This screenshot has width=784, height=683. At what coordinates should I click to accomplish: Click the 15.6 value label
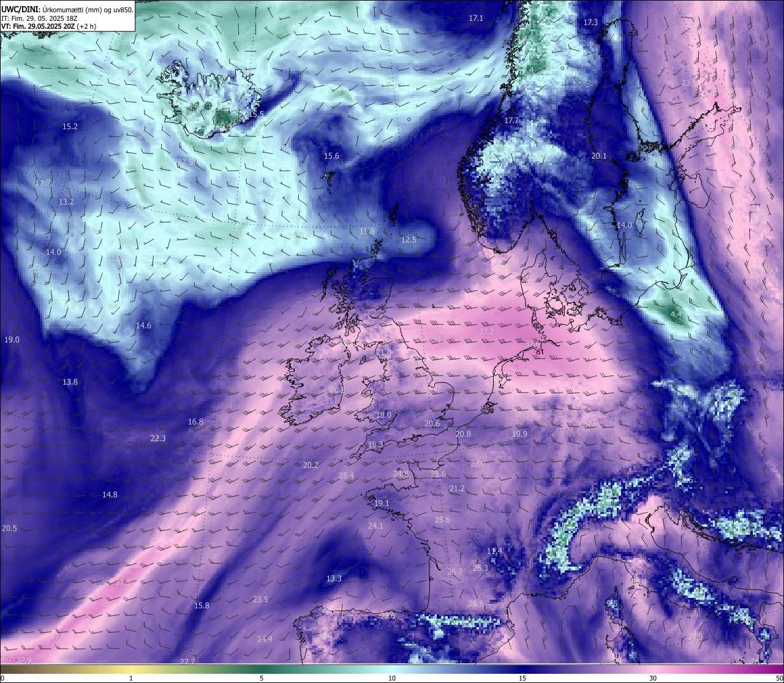(x=331, y=156)
